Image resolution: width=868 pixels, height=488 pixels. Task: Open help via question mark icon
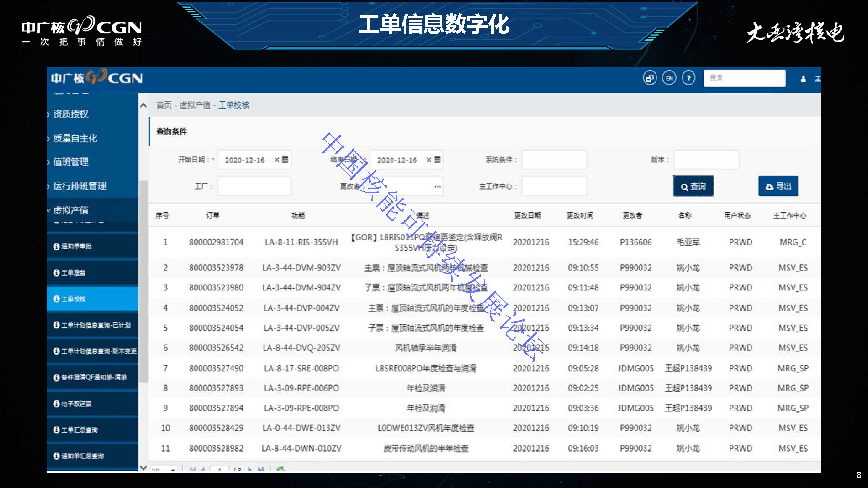tap(688, 78)
